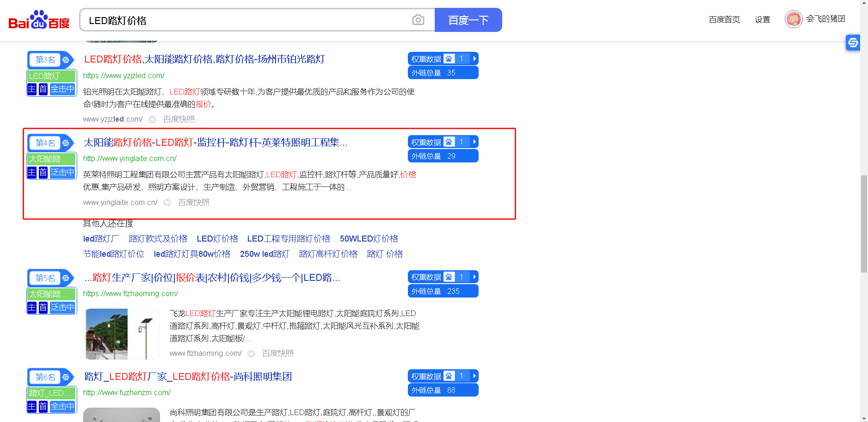Expand 权重数据 arrow for yinglaite result
The height and width of the screenshot is (422, 868).
[x=474, y=142]
